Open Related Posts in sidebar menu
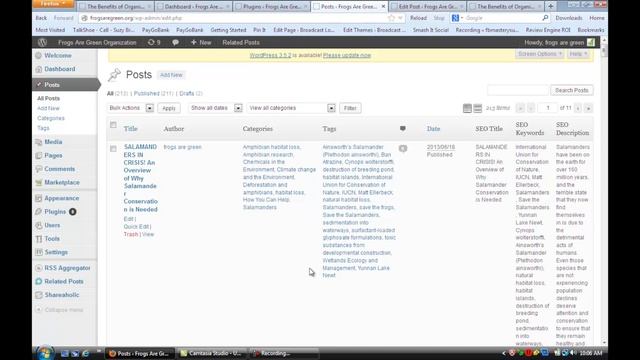 (x=64, y=282)
